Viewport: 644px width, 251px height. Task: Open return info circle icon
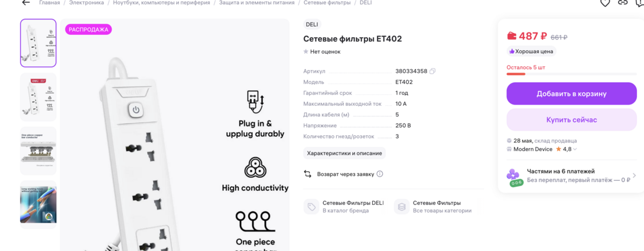[x=380, y=174]
